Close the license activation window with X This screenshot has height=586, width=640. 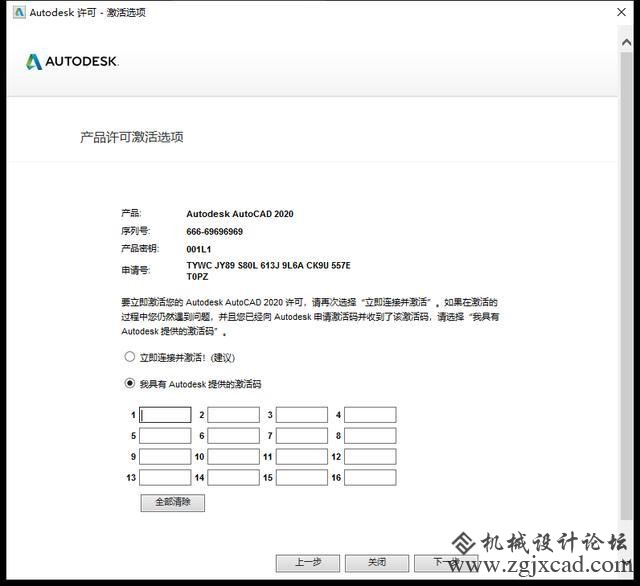tap(615, 12)
